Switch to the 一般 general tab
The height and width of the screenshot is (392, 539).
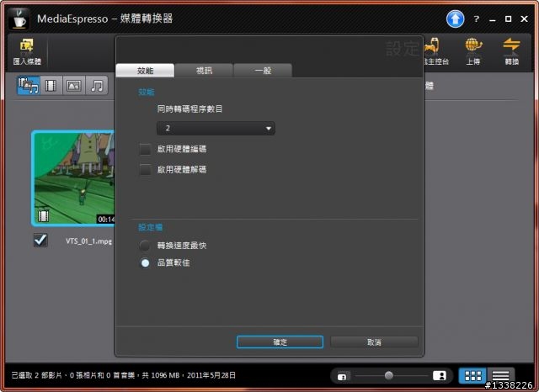[x=263, y=71]
